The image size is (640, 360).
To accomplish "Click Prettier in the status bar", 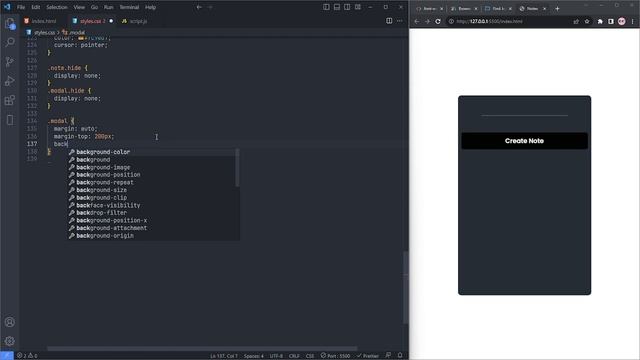I will 367,356.
